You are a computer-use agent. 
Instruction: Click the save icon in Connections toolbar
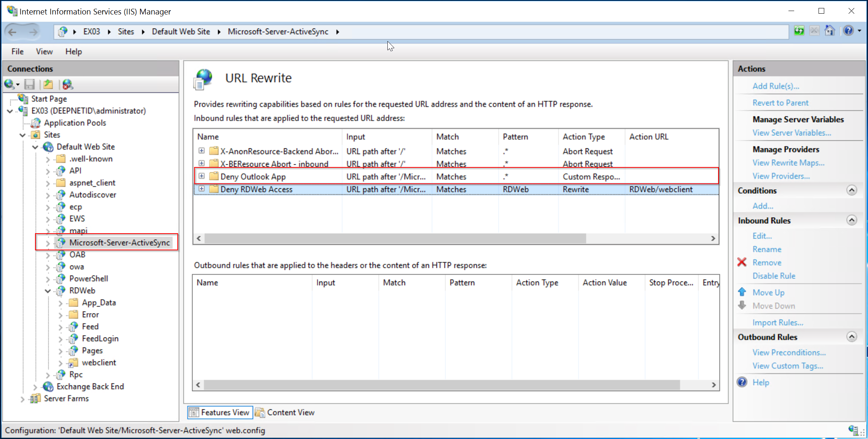click(29, 84)
